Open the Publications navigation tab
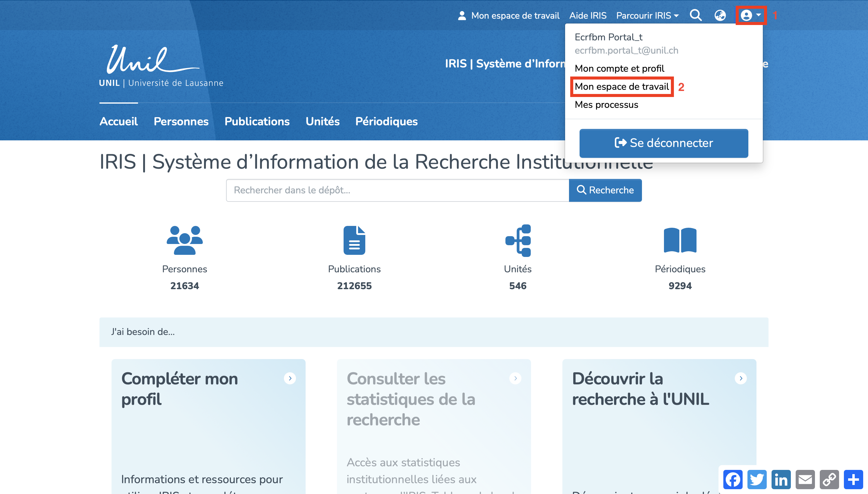Image resolution: width=868 pixels, height=494 pixels. tap(257, 121)
